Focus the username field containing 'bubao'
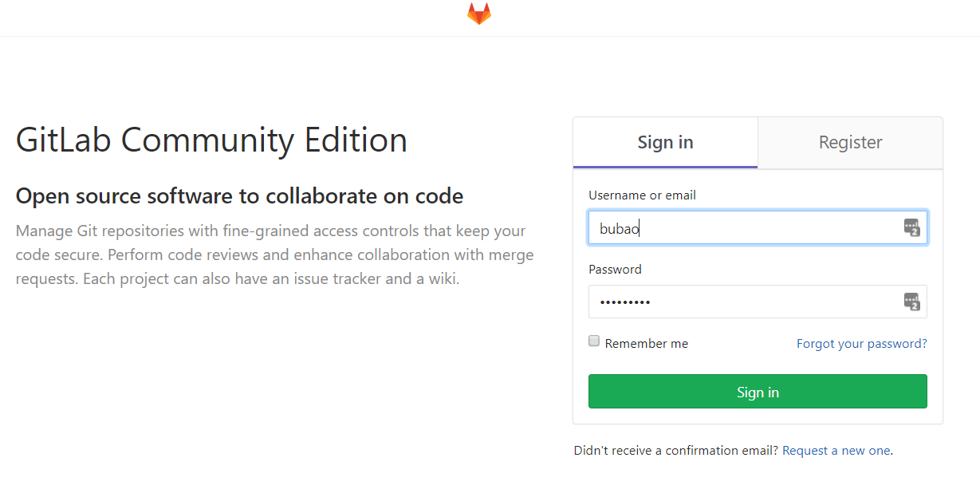The height and width of the screenshot is (501, 980). coord(742,228)
